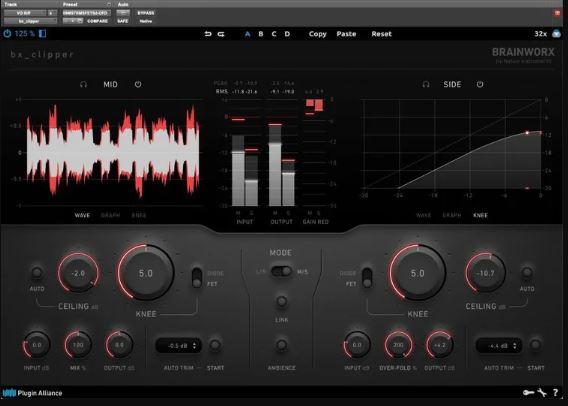Screen dimensions: 568x406
Task: Switch SIDE display to WAVE view
Action: [423, 215]
